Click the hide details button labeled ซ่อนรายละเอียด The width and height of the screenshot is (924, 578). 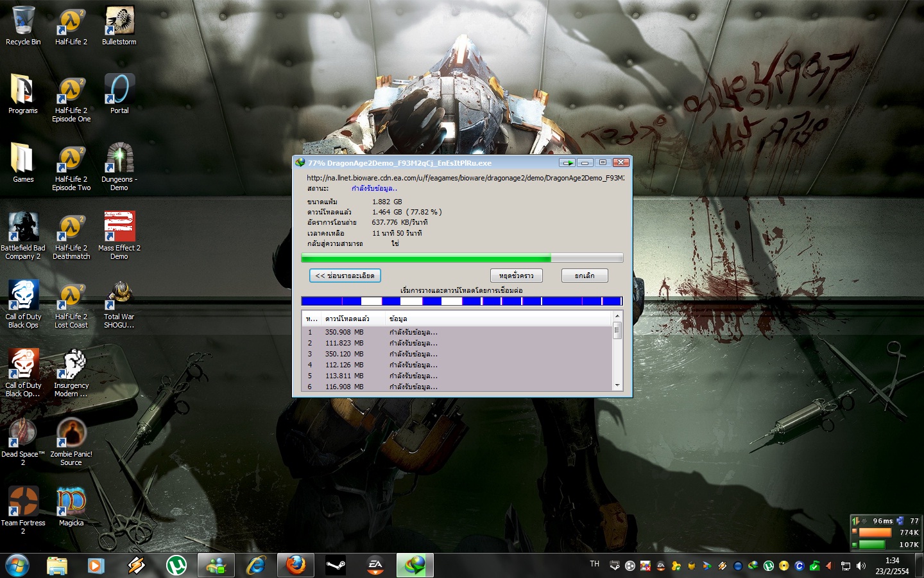pos(345,276)
